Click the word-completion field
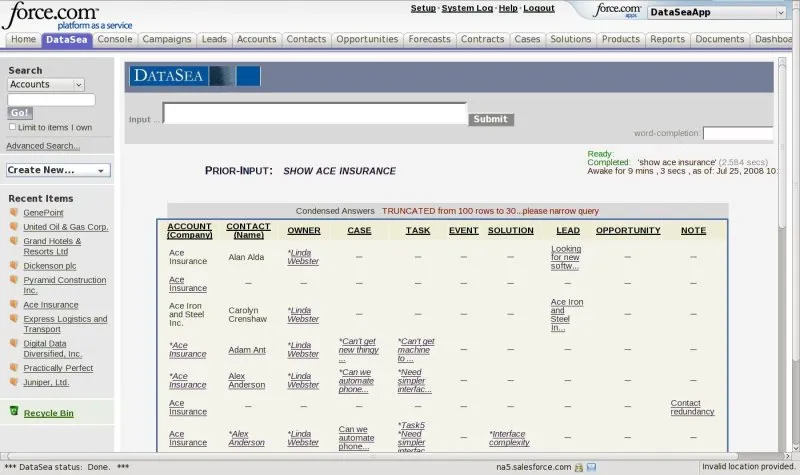Viewport: 800px width, 475px height. point(738,133)
